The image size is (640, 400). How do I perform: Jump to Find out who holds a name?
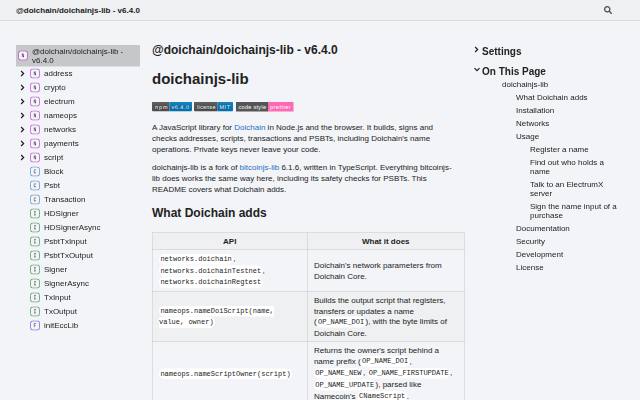click(x=567, y=167)
